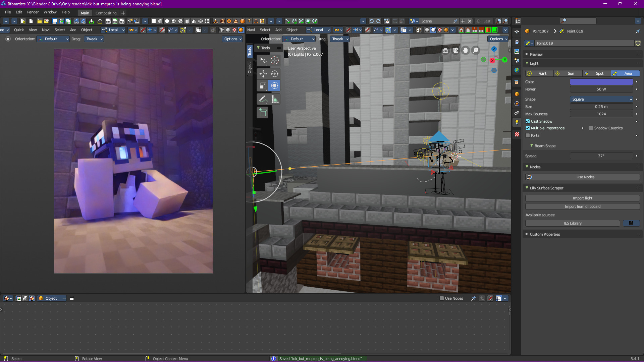Select the Add Cube tool
This screenshot has height=362, width=644.
(263, 113)
